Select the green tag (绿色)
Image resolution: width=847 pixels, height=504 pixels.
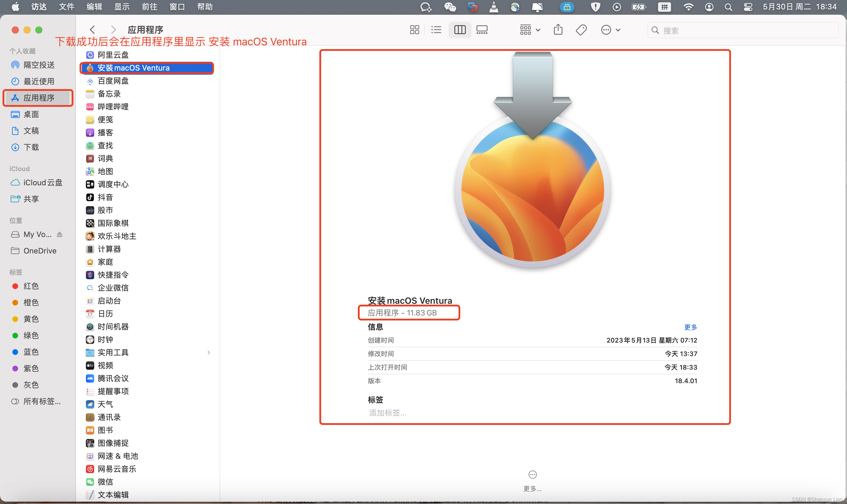pyautogui.click(x=37, y=336)
